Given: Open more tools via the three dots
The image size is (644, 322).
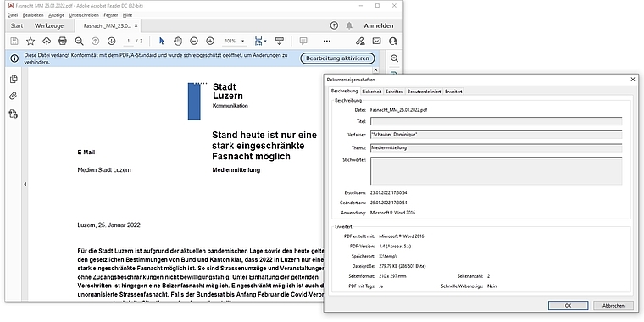Looking at the screenshot, I should pyautogui.click(x=327, y=41).
